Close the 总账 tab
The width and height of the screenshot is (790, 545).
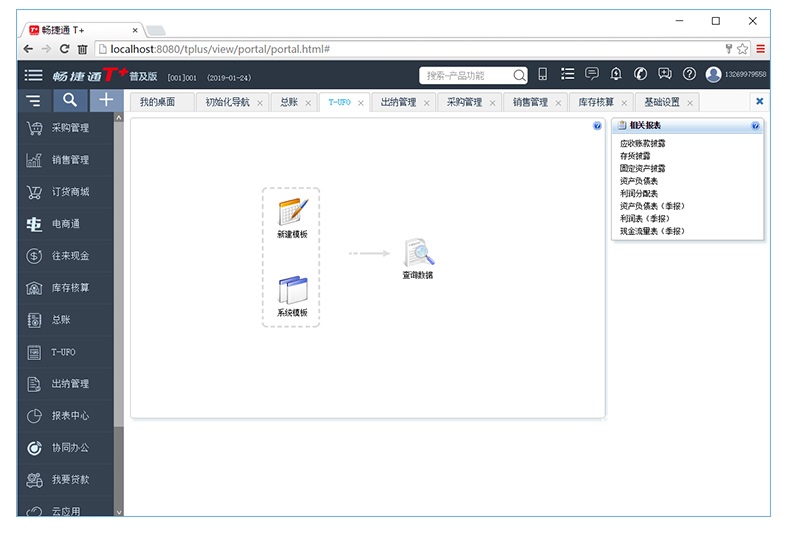tap(308, 103)
